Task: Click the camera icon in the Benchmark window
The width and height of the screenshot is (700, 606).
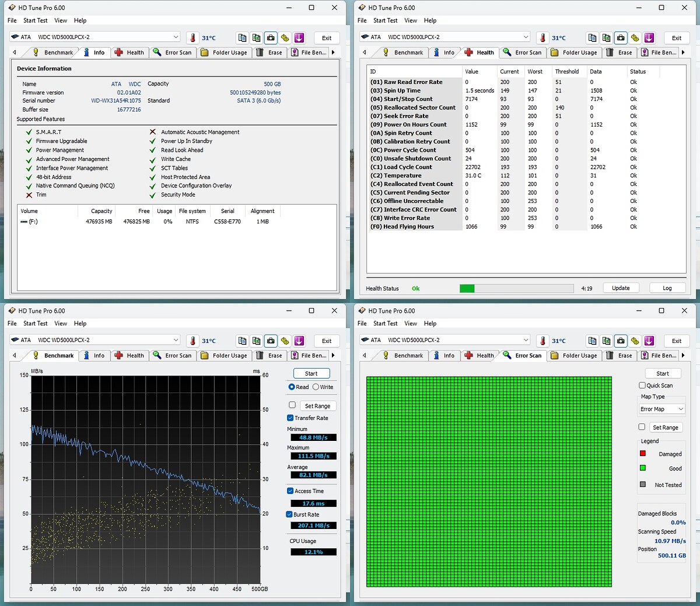Action: coord(271,341)
